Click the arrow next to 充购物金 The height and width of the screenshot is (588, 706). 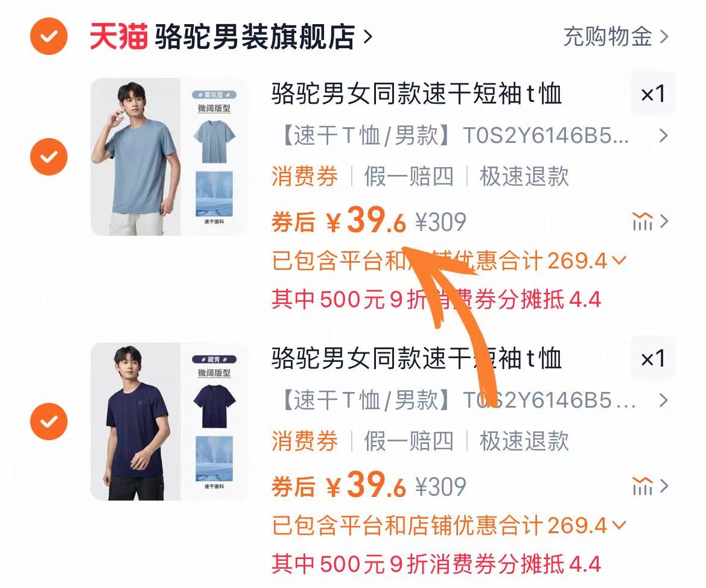point(664,36)
